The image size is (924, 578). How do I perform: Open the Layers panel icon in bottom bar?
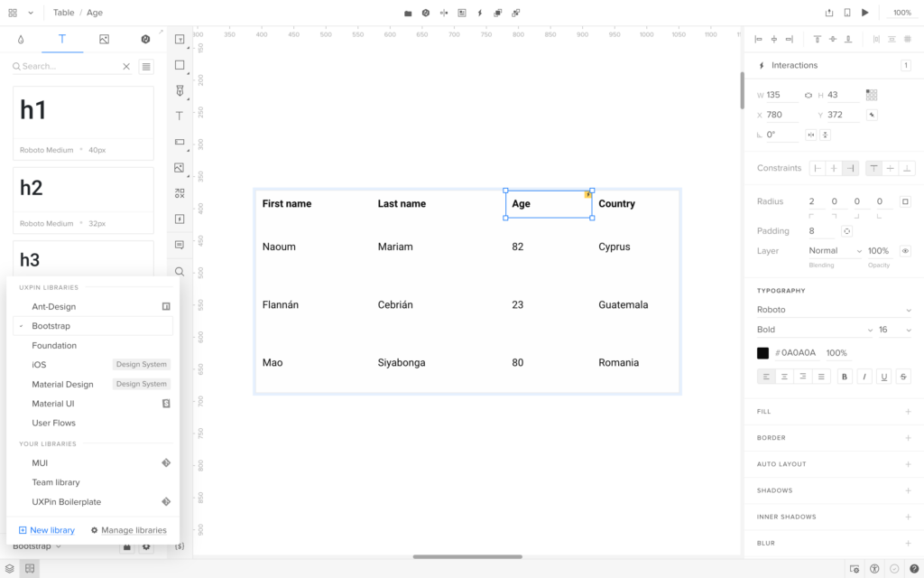tap(9, 569)
